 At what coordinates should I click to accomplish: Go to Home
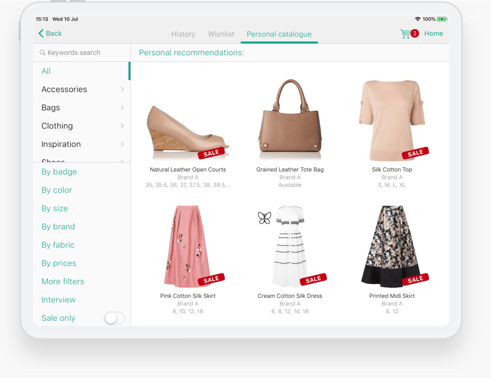tap(433, 33)
